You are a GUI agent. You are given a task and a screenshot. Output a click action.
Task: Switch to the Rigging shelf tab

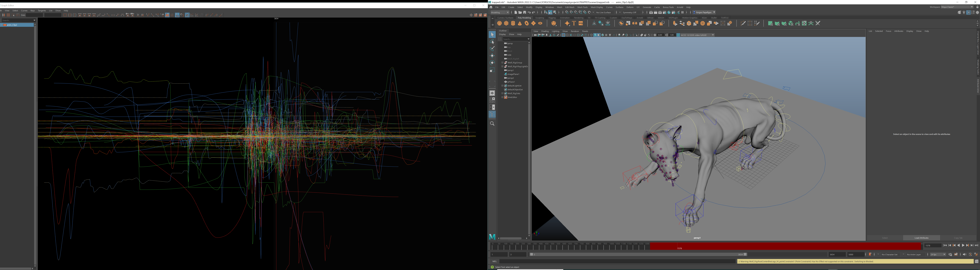tap(552, 18)
